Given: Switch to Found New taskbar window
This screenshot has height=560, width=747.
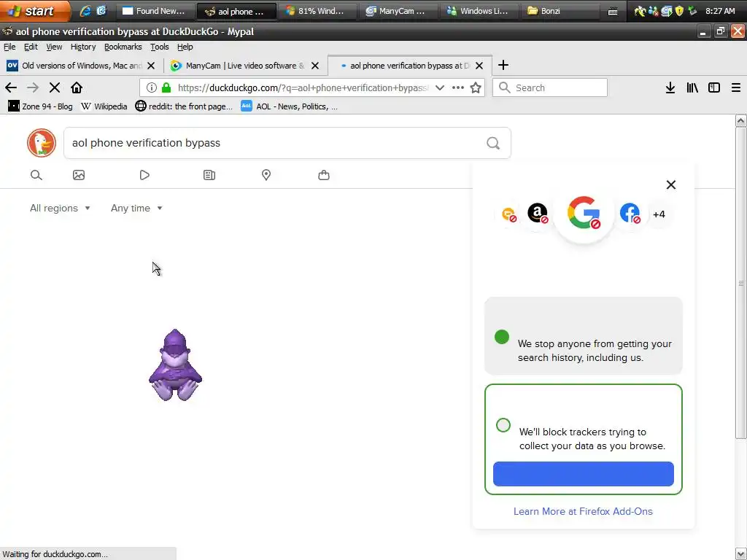Looking at the screenshot, I should 155,11.
